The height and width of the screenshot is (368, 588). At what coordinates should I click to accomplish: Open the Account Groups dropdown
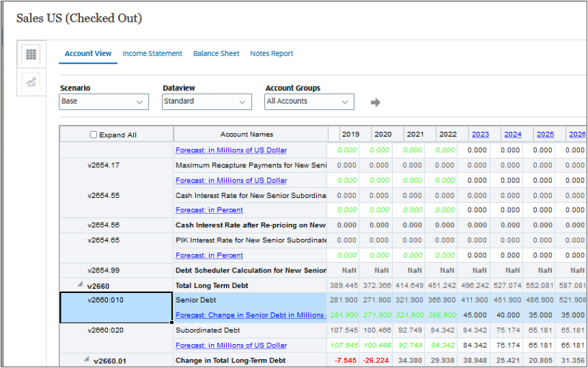click(309, 101)
